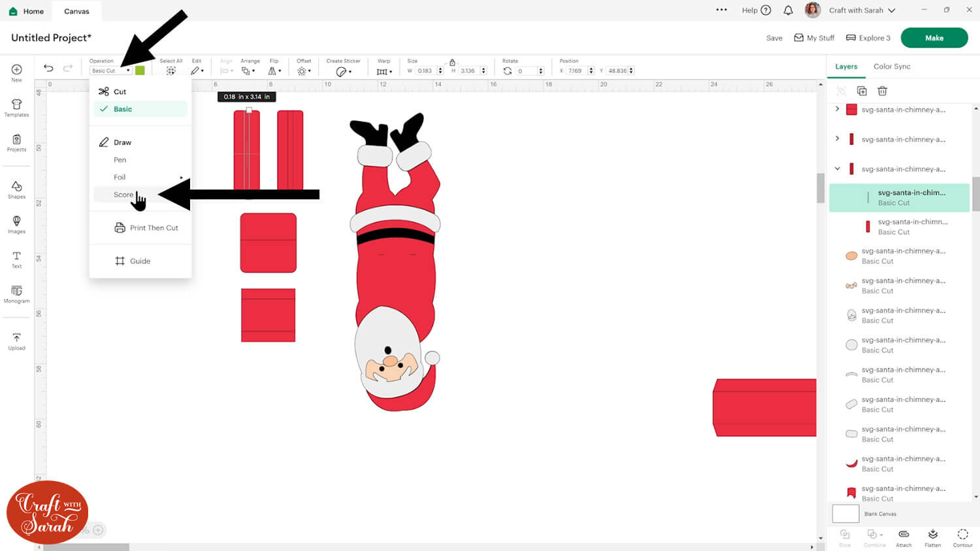Select Print Then Cut operation

(153, 228)
